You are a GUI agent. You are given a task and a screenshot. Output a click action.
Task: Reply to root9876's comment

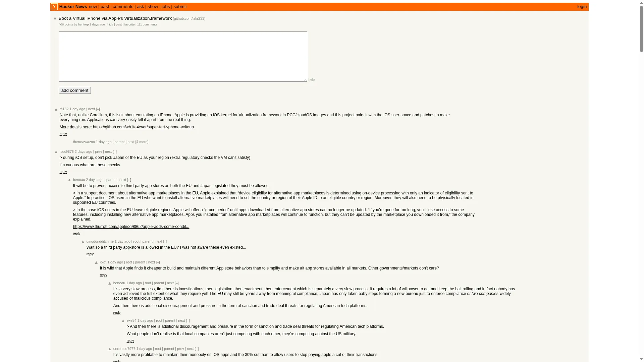(x=63, y=172)
